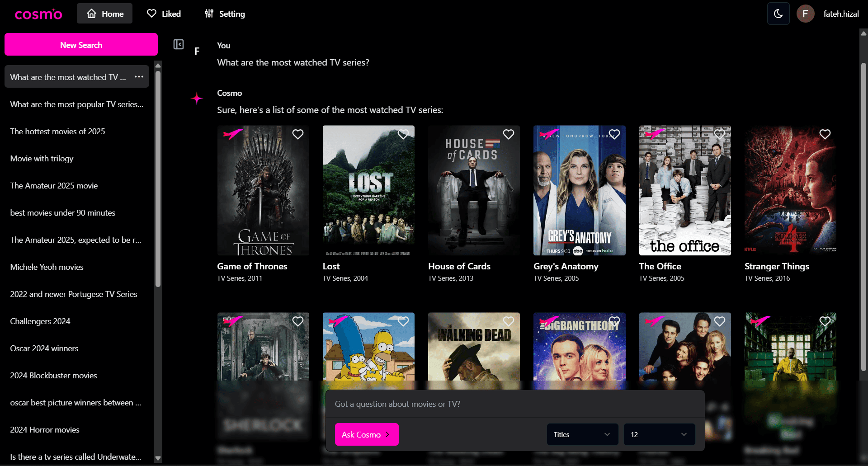Image resolution: width=868 pixels, height=466 pixels.
Task: Expand the results count 12 dropdown
Action: click(x=659, y=434)
